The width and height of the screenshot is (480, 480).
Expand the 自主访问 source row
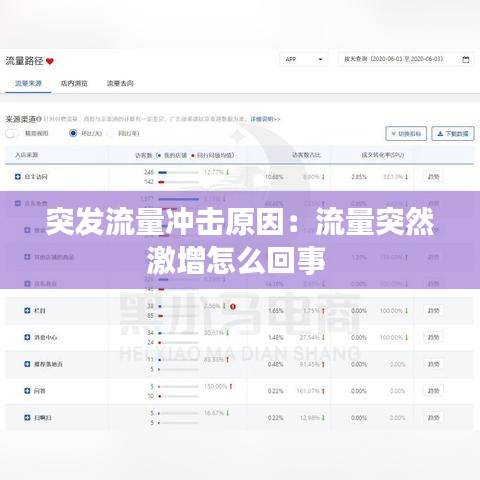[18, 177]
